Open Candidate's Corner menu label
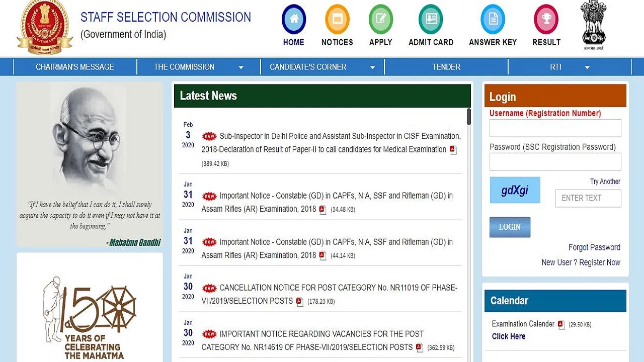The width and height of the screenshot is (644, 362). click(x=308, y=67)
